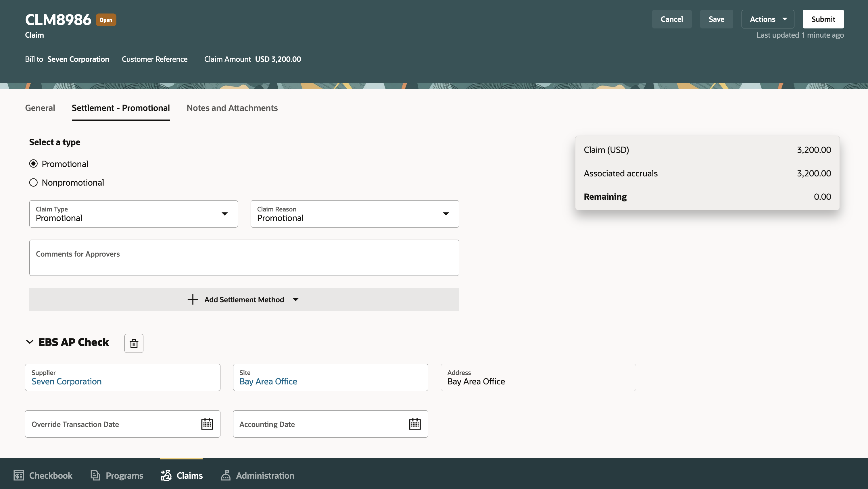Collapse the EBS AP Check section
Image resolution: width=868 pixels, height=489 pixels.
[30, 342]
